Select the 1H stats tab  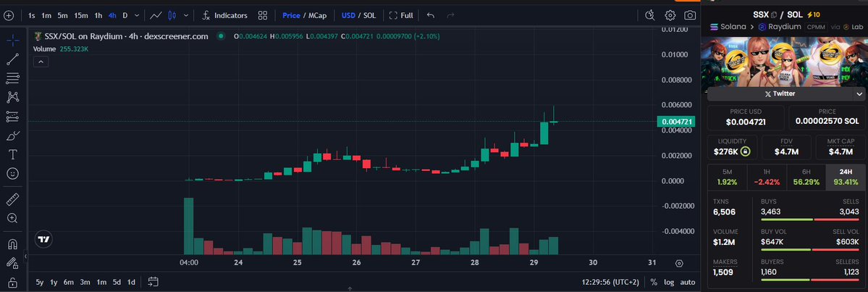coord(767,177)
